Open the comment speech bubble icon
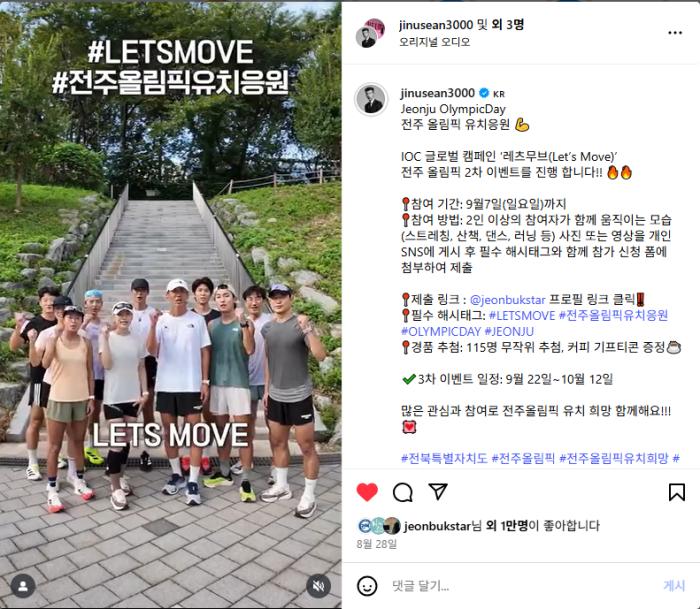The image size is (700, 609). 403,492
